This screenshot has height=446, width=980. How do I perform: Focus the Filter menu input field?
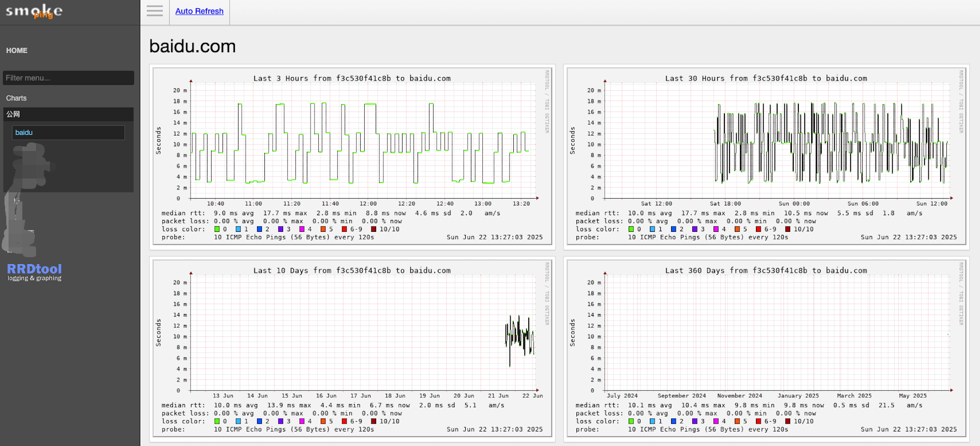click(68, 78)
